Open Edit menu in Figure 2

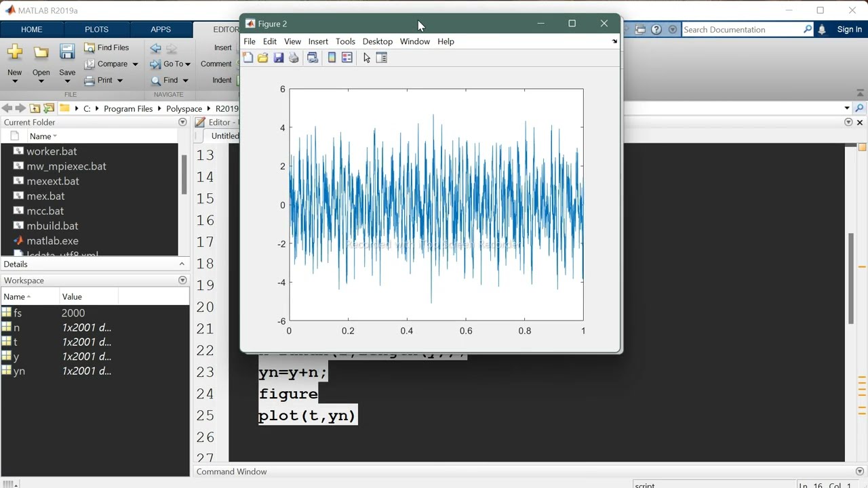tap(270, 41)
